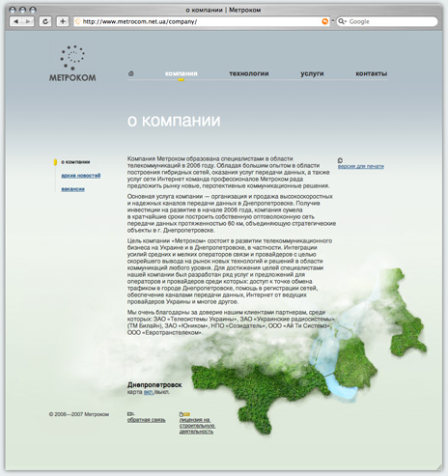Click the © 2006—2007 Метроком text

pos(79,414)
